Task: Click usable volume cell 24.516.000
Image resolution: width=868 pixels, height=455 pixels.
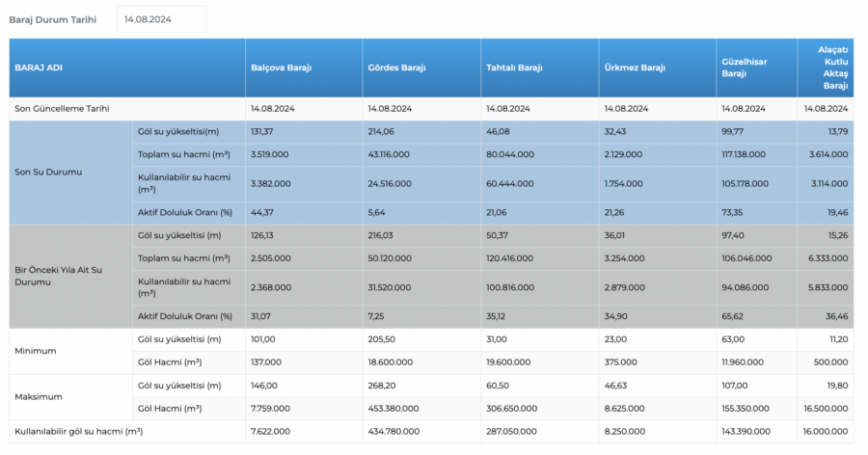Action: click(390, 184)
